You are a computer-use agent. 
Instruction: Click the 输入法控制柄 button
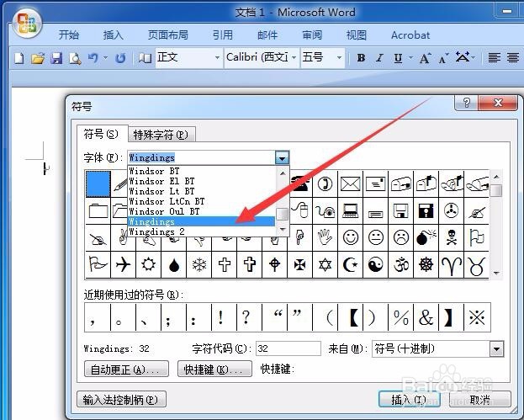point(121,400)
